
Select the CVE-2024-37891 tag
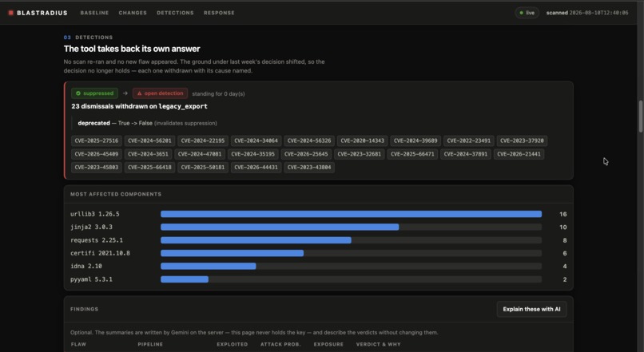465,154
